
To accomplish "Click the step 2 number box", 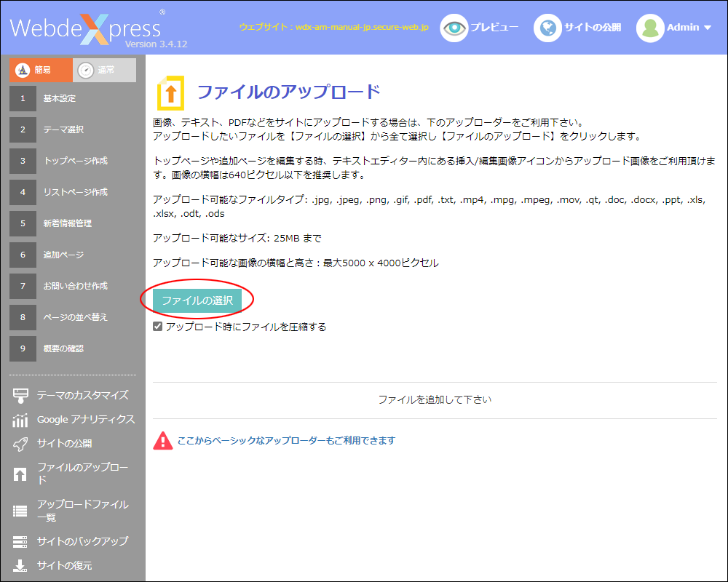I will point(23,129).
